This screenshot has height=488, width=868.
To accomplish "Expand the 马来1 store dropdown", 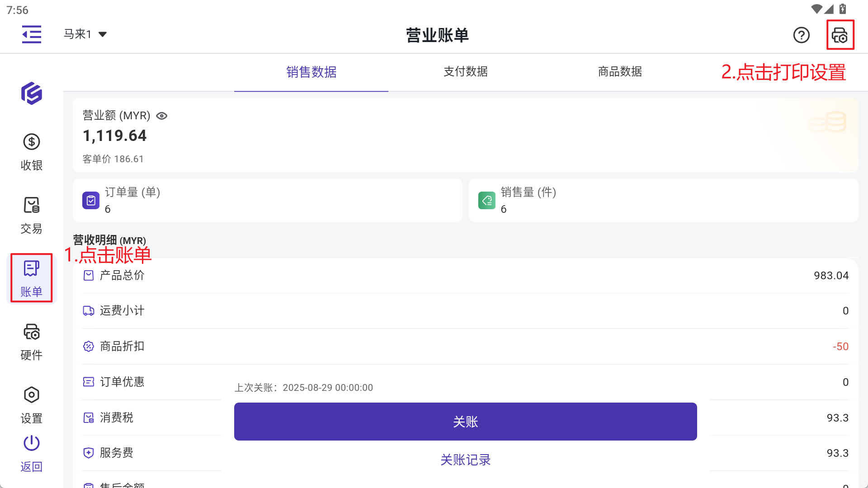I will 85,34.
